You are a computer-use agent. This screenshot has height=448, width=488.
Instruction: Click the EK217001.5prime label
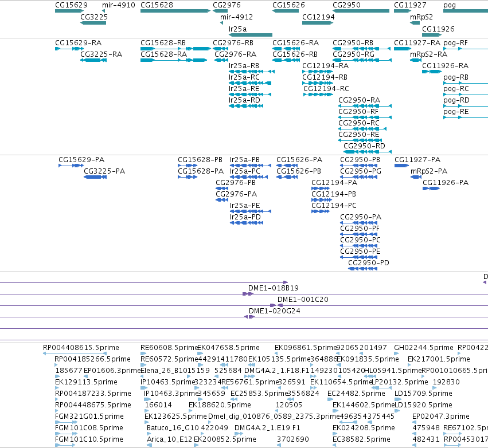[x=439, y=359]
